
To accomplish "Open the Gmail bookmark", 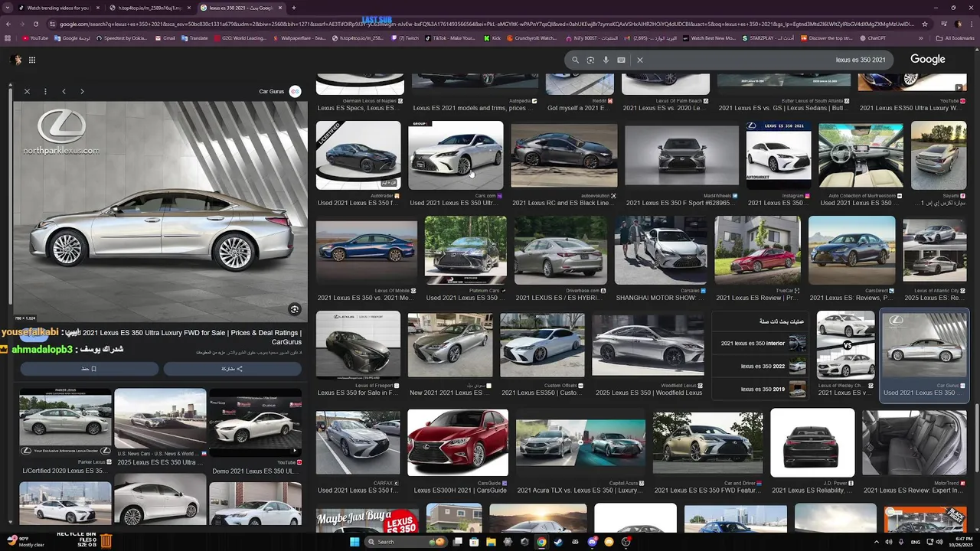I will point(165,38).
